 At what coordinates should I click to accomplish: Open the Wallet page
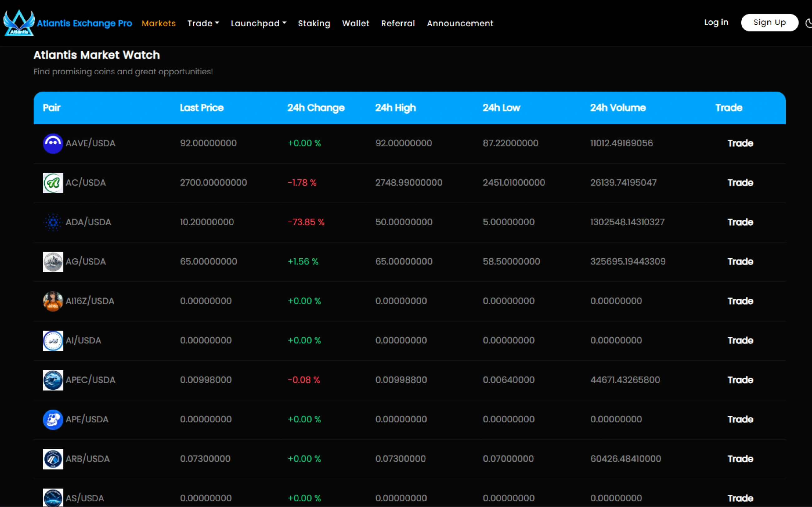355,23
